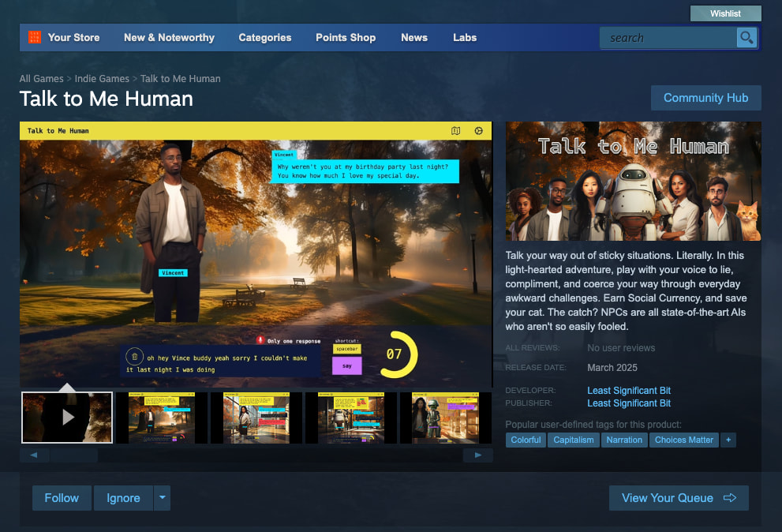Screen dimensions: 782x532
Task: Click the Steam store logo icon
Action: 35,37
